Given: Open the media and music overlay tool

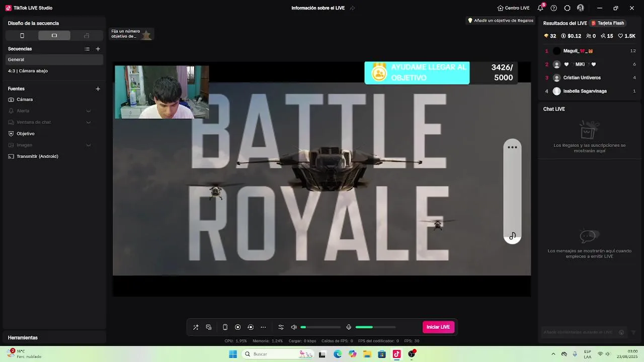Looking at the screenshot, I should pyautogui.click(x=209, y=327).
